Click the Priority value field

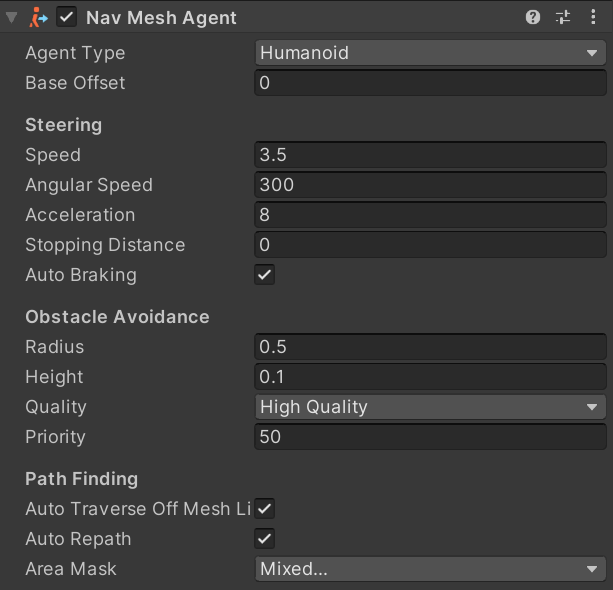coord(430,437)
